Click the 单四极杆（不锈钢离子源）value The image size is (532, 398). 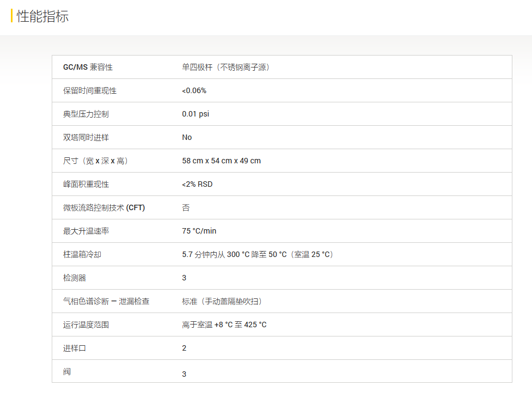click(x=226, y=68)
